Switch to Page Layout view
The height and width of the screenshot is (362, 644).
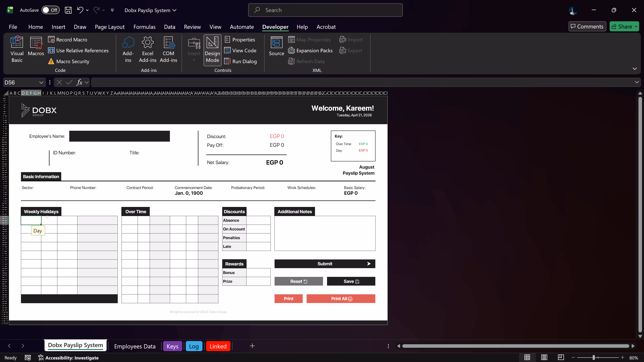pyautogui.click(x=544, y=357)
